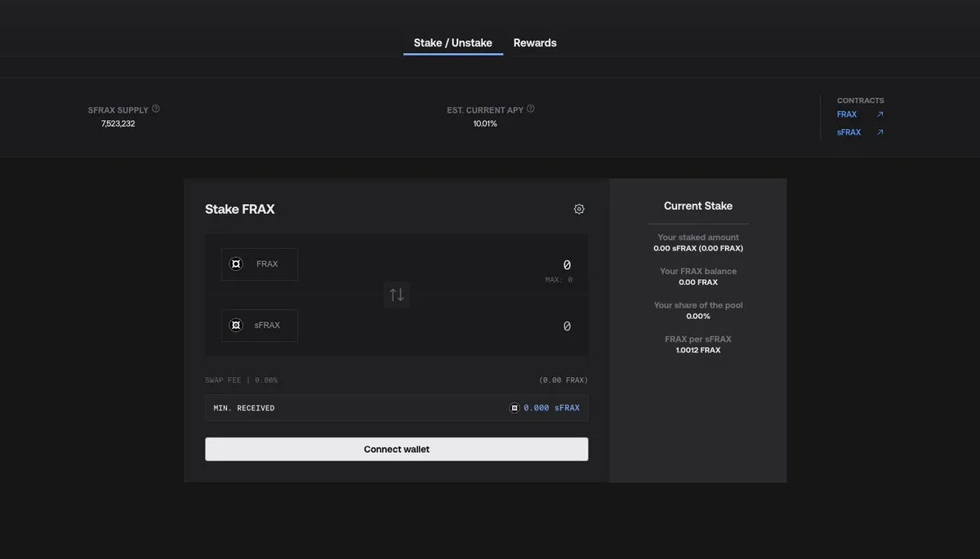Viewport: 980px width, 559px height.
Task: Click the Current Stake heading
Action: (x=698, y=206)
